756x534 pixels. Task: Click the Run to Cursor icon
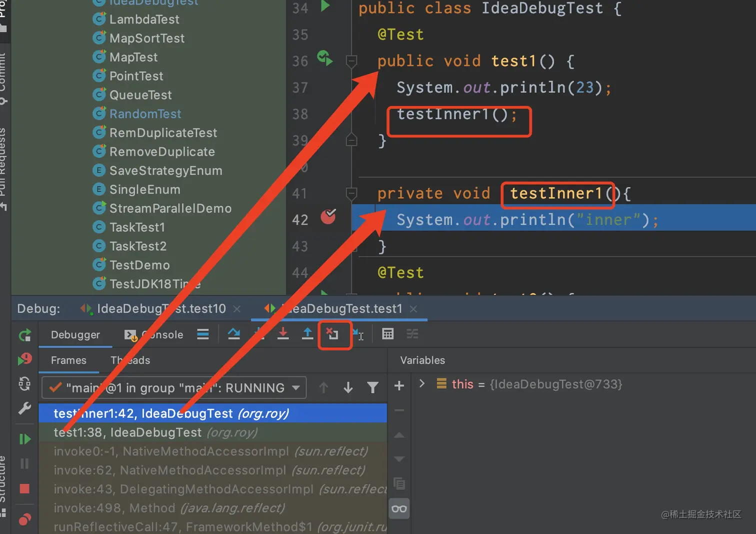coord(358,334)
